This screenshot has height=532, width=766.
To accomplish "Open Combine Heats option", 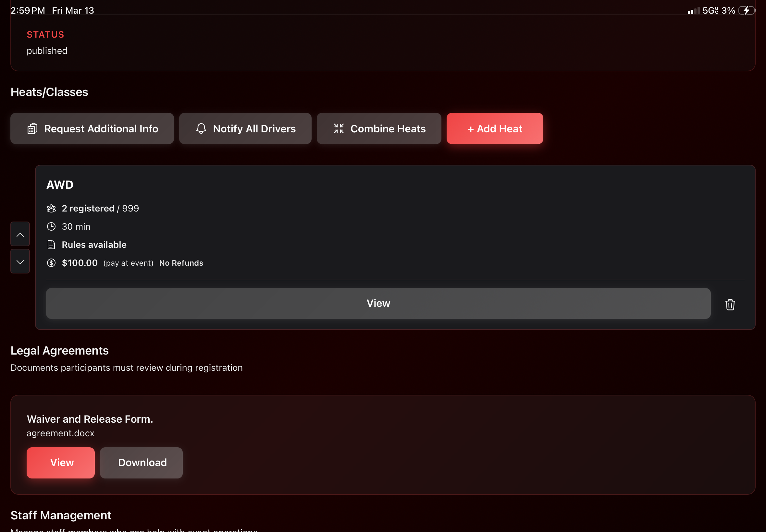I will [x=379, y=129].
